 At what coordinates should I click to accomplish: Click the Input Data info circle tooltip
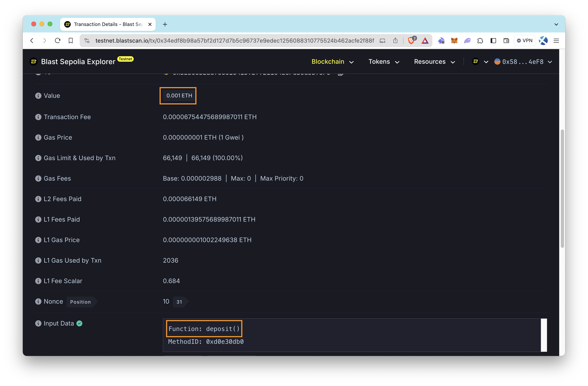click(38, 323)
